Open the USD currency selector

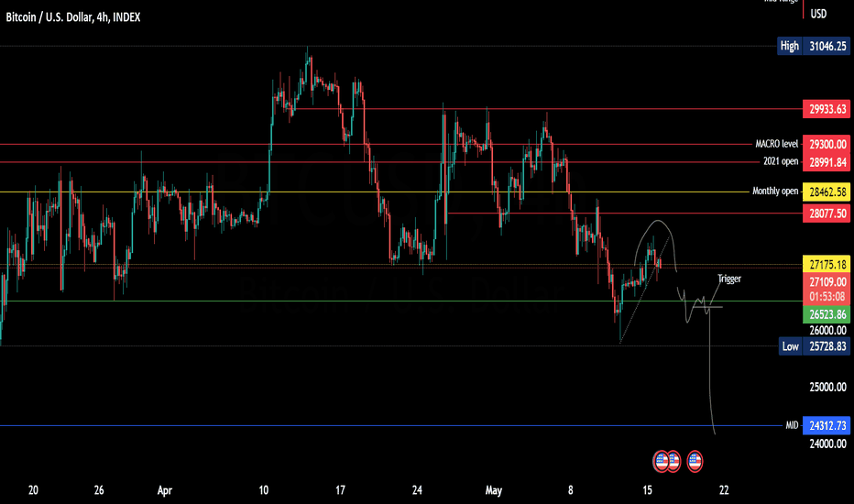(x=818, y=14)
